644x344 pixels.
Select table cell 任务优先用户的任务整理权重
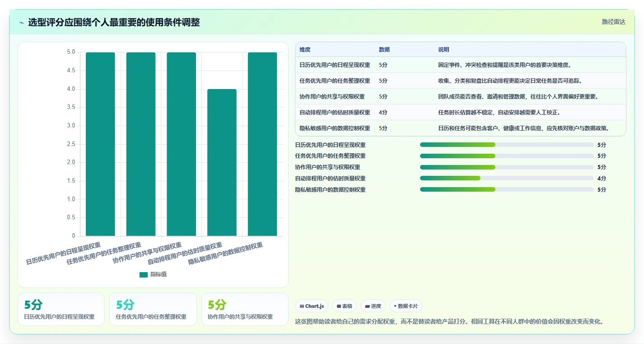coord(335,81)
